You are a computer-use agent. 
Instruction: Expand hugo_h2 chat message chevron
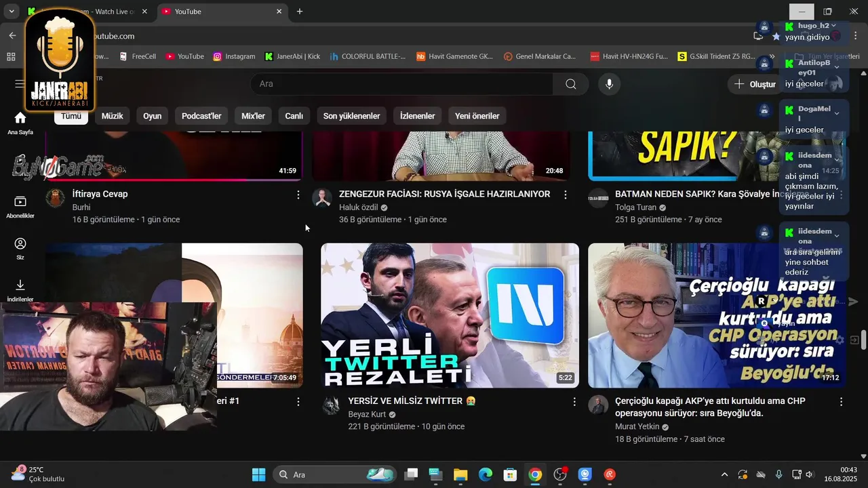tap(834, 26)
